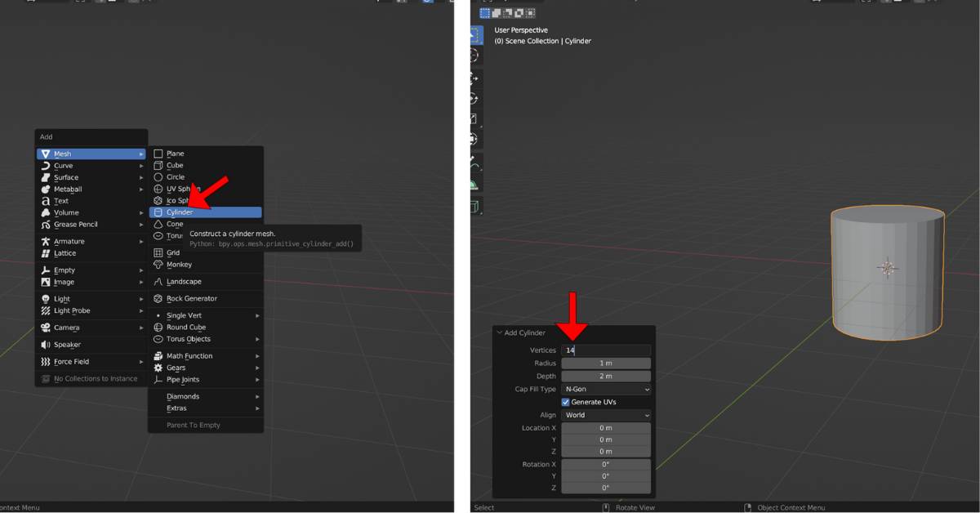Edit the Radius value field
Image resolution: width=980 pixels, height=513 pixels.
tap(605, 363)
